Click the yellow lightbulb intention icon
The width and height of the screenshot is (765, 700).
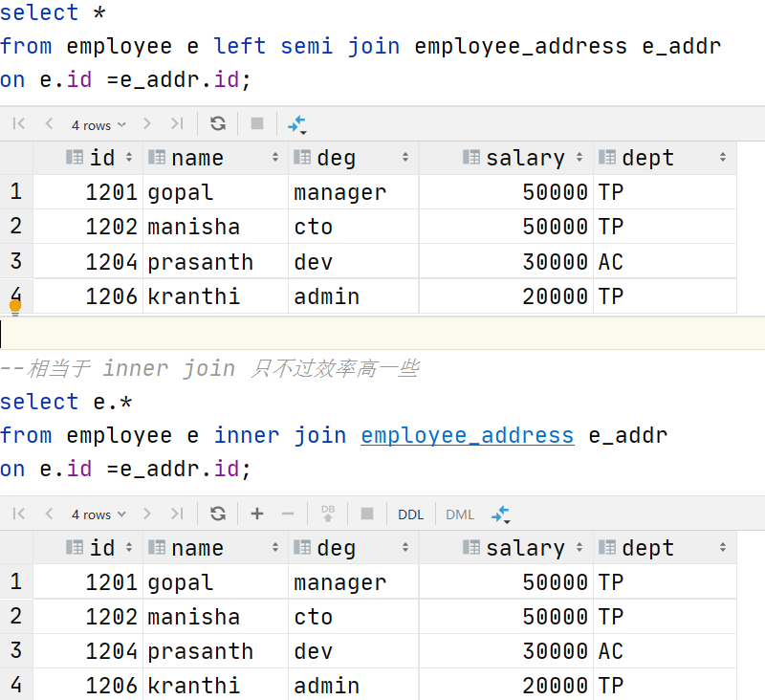point(15,308)
